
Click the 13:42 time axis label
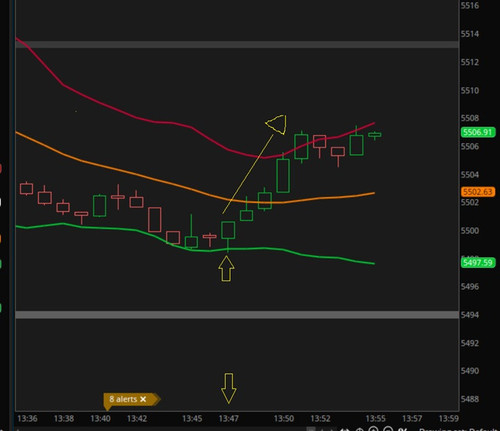(137, 418)
